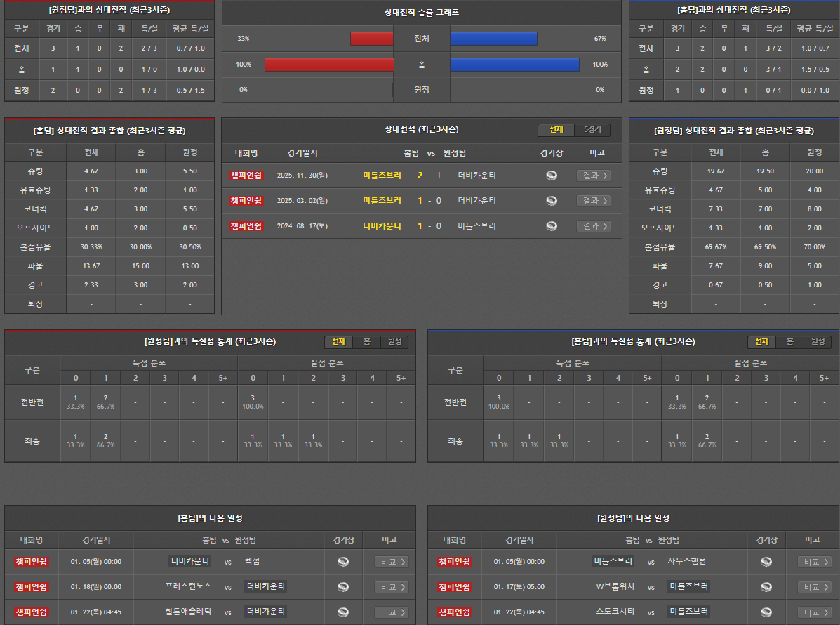The width and height of the screenshot is (840, 625).
Task: Select 원정 tab in [원정팀]과의 득실점 통계
Action: click(394, 342)
